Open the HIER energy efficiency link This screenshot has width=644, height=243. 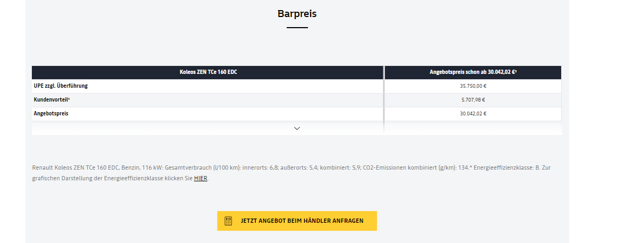201,178
